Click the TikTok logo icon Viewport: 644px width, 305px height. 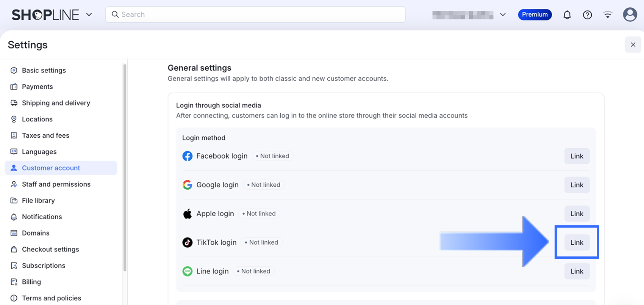pyautogui.click(x=188, y=242)
